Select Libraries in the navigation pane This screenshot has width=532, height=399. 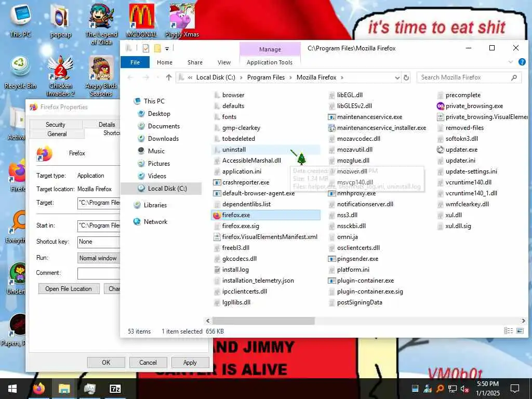(x=151, y=205)
